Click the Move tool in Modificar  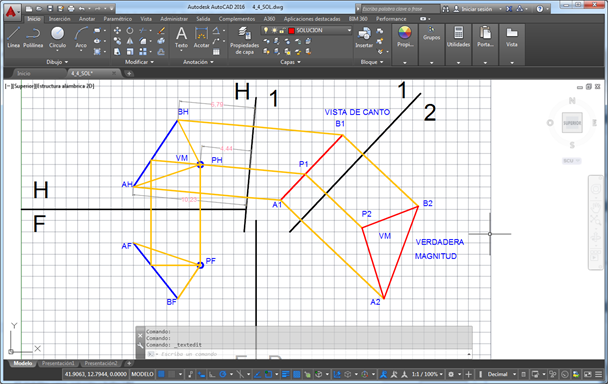(117, 30)
